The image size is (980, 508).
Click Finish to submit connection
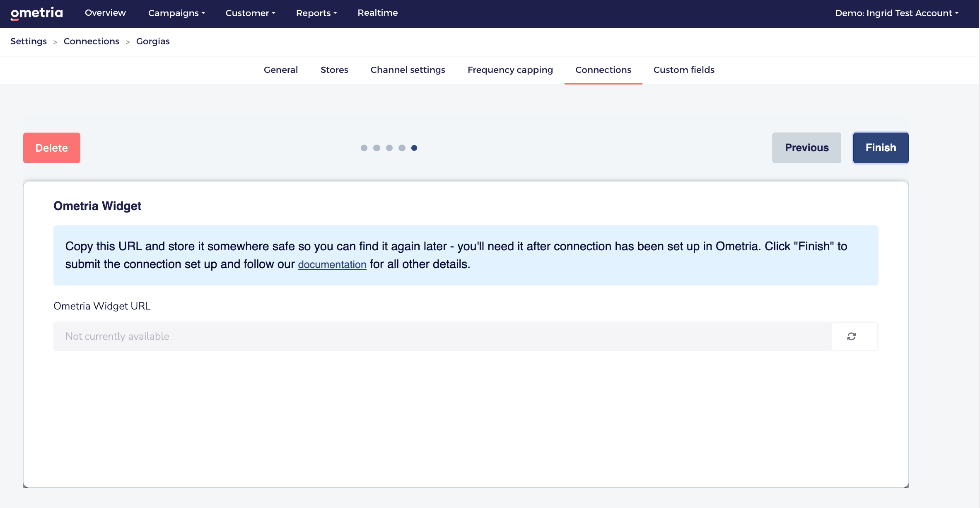pyautogui.click(x=881, y=148)
